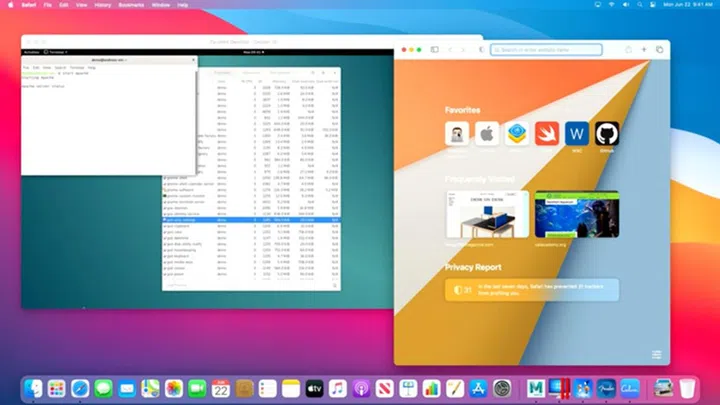Screen dimensions: 720x405
Task: Open the Apple favorite shortcut
Action: click(486, 134)
